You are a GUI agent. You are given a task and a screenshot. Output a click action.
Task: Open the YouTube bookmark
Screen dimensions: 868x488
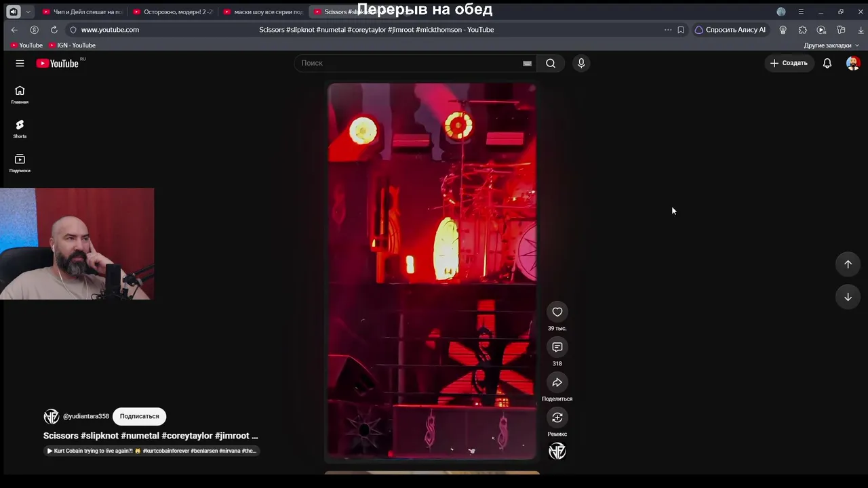click(x=26, y=45)
